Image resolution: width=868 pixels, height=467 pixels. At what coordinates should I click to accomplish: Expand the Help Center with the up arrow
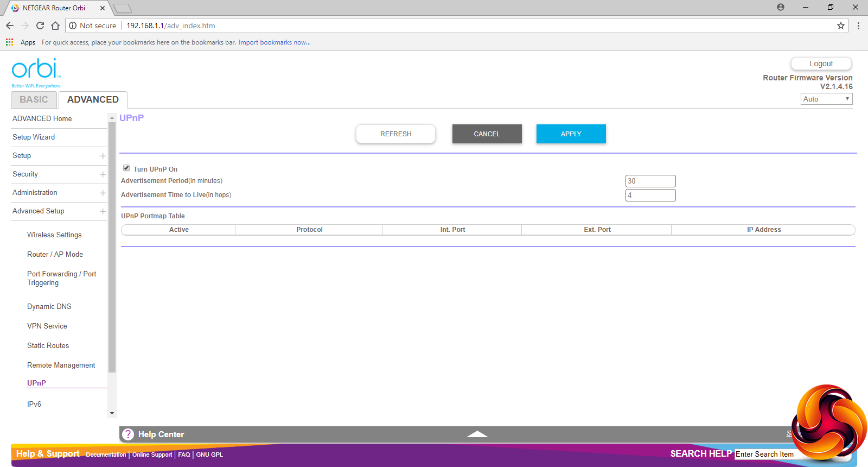(x=477, y=434)
